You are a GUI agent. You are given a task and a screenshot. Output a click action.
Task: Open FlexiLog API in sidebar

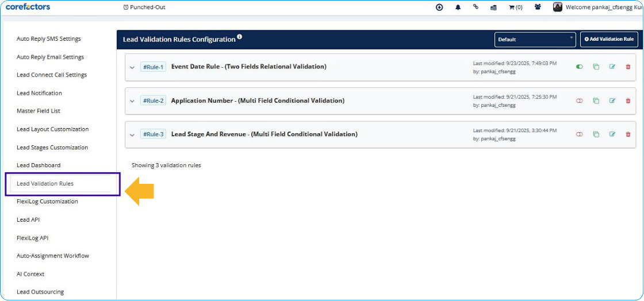click(x=32, y=238)
